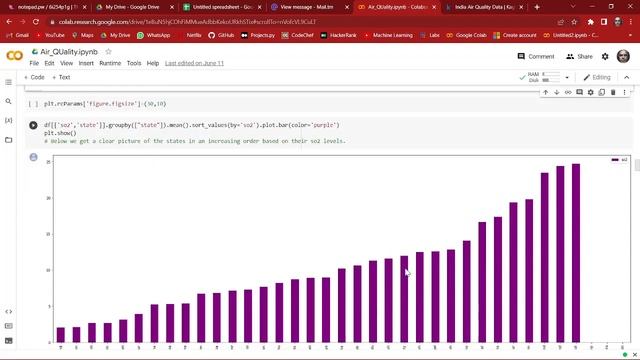Open cell editor settings gear icon
Viewport: 640px width, 360px height.
coord(591,93)
